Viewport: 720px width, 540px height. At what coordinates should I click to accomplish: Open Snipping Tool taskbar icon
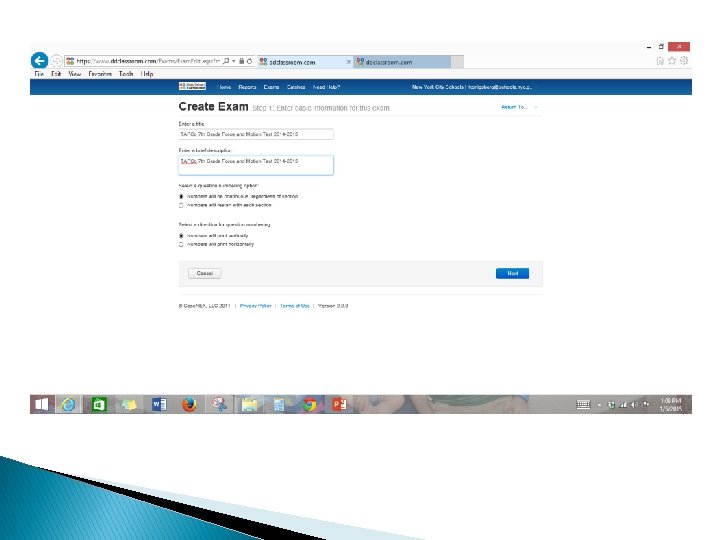point(219,405)
